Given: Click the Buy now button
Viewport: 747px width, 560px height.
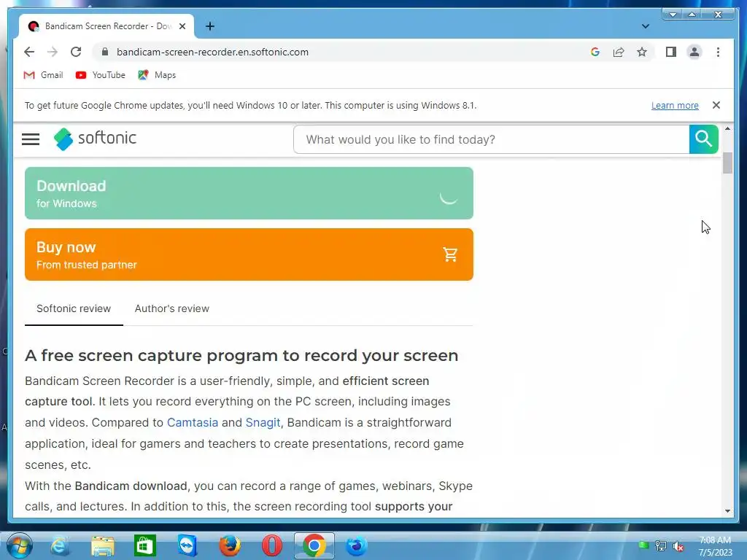Looking at the screenshot, I should pyautogui.click(x=249, y=254).
